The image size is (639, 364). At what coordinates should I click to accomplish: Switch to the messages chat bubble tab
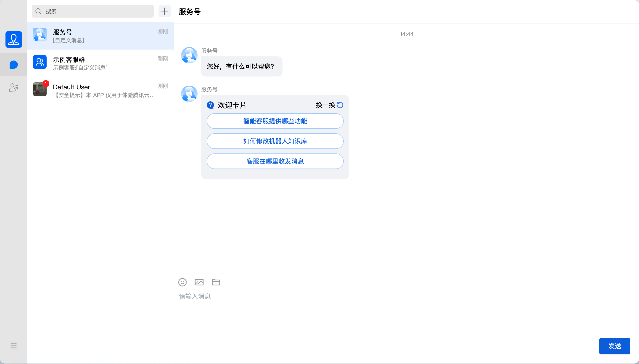click(x=13, y=64)
